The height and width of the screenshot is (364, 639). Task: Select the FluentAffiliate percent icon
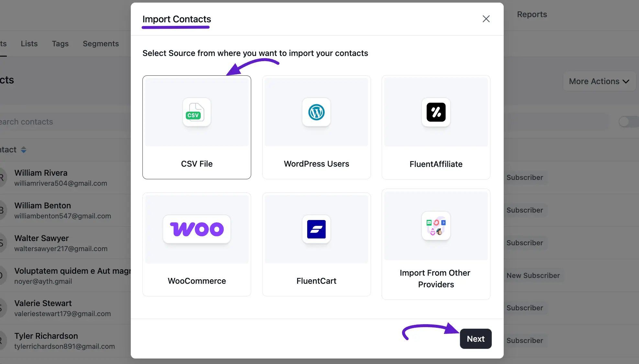436,112
